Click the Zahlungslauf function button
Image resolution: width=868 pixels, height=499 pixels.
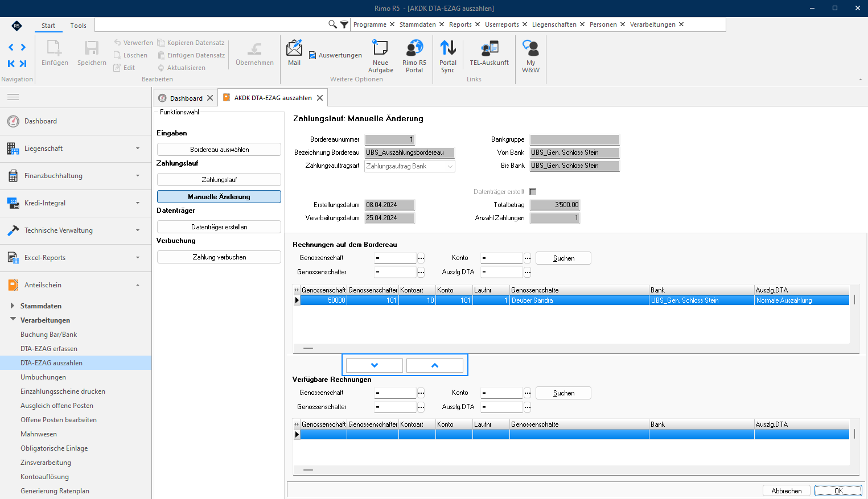point(219,180)
